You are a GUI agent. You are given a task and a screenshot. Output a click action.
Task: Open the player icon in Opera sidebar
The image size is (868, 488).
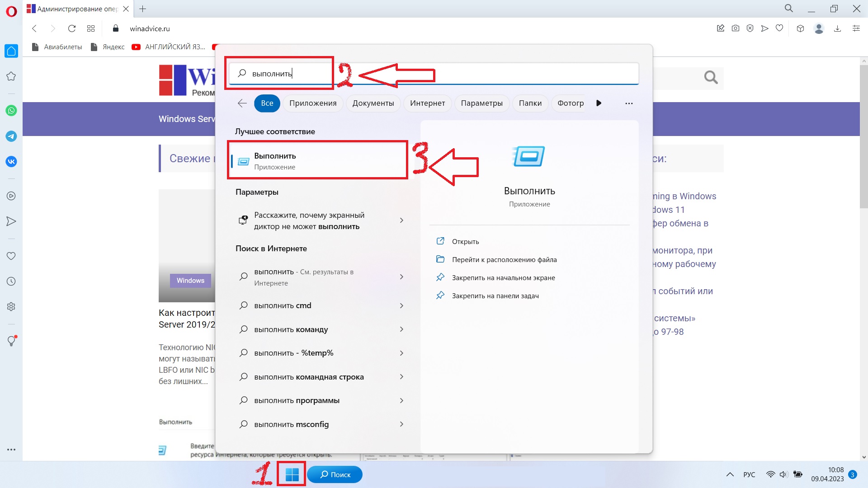[11, 196]
